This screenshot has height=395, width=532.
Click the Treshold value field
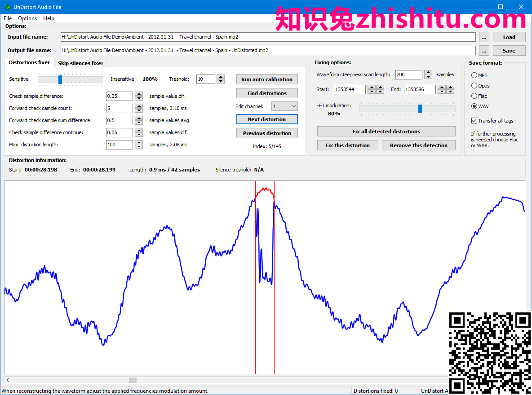pos(206,79)
